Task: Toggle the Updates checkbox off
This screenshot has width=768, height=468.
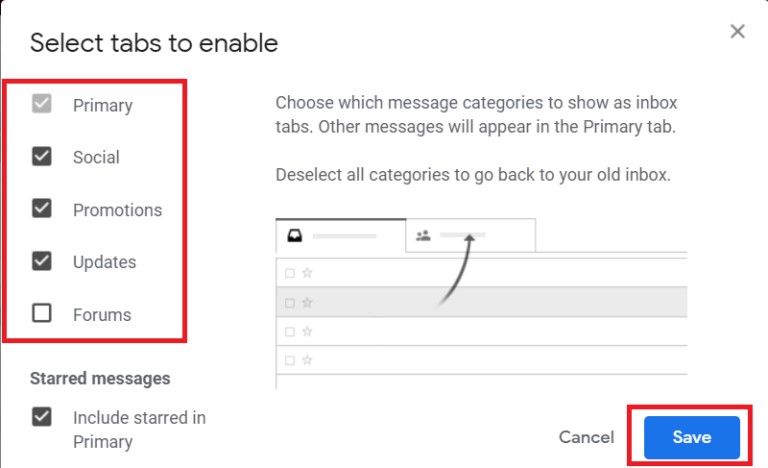Action: tap(42, 261)
